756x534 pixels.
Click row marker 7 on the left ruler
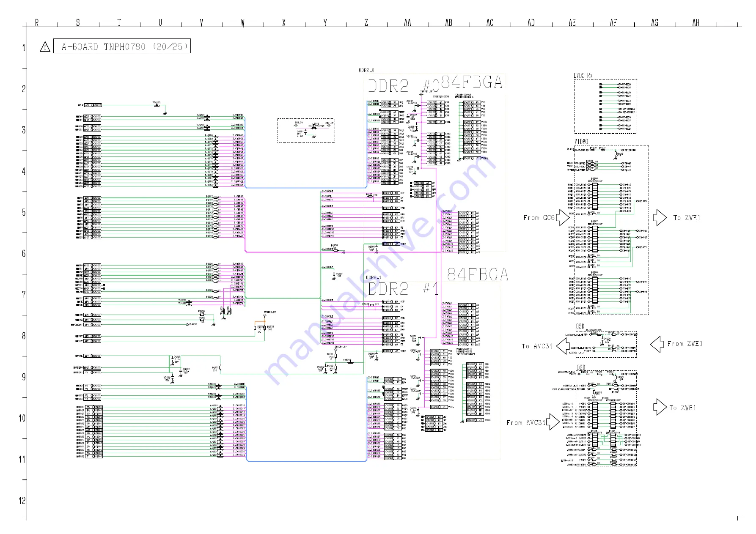coord(24,294)
